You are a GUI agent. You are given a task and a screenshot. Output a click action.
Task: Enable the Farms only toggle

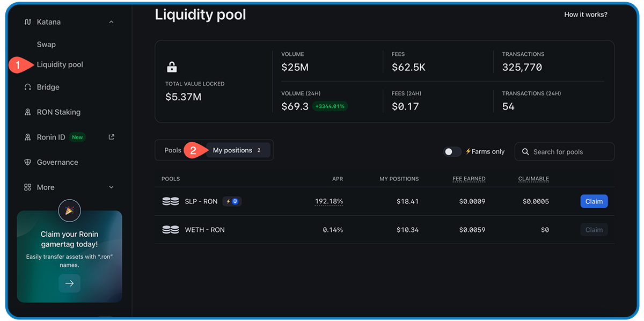coord(452,152)
